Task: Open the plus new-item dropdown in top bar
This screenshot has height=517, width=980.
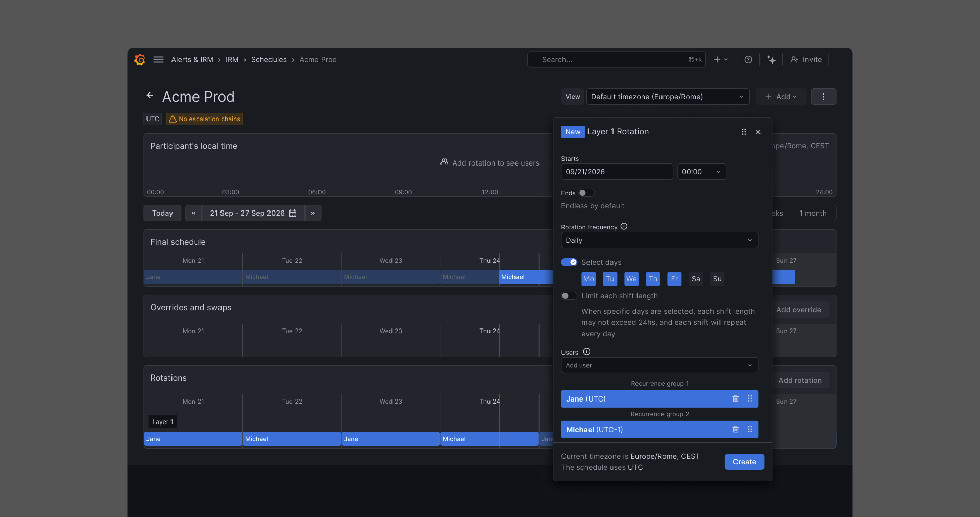Action: point(721,60)
